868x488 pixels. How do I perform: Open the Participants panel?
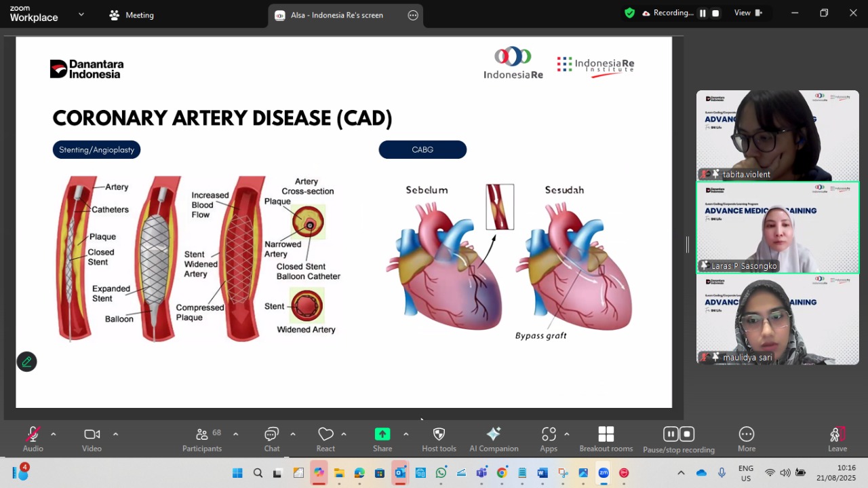click(x=201, y=439)
